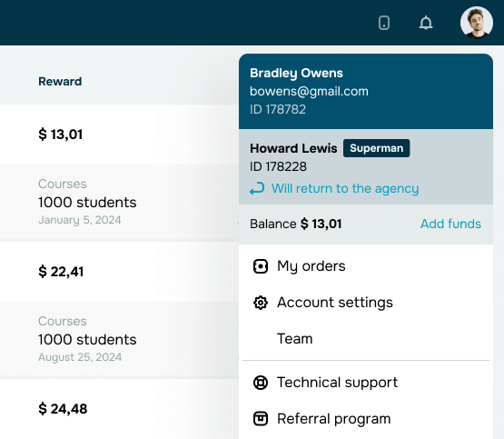Click the Reward column header
This screenshot has height=439, width=504.
(60, 82)
